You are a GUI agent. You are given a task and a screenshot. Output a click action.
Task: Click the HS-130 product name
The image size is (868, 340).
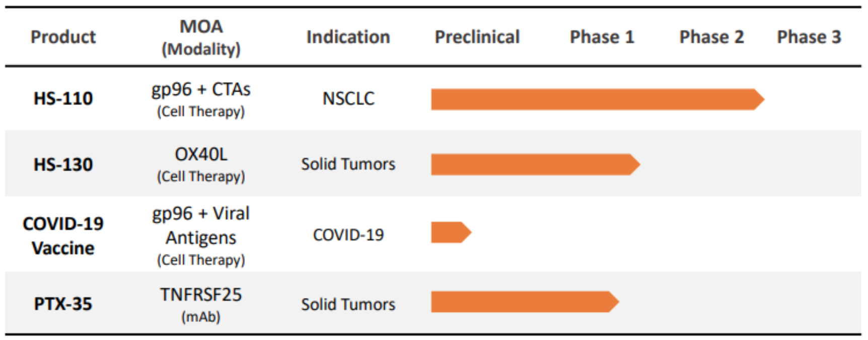(x=63, y=164)
